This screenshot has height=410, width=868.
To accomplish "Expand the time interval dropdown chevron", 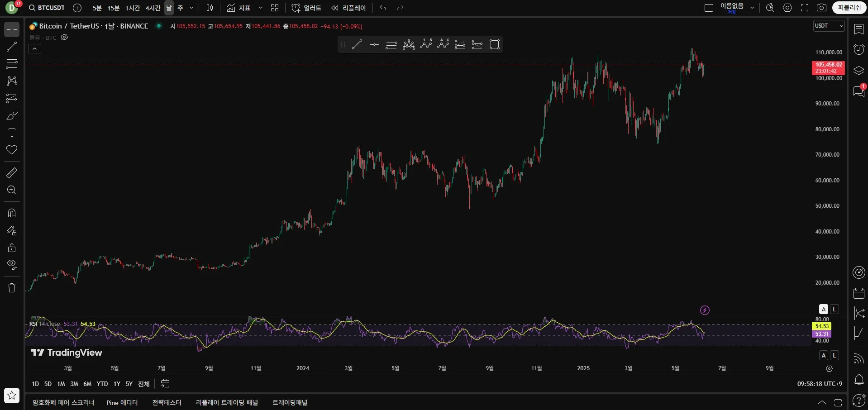I will pos(191,8).
